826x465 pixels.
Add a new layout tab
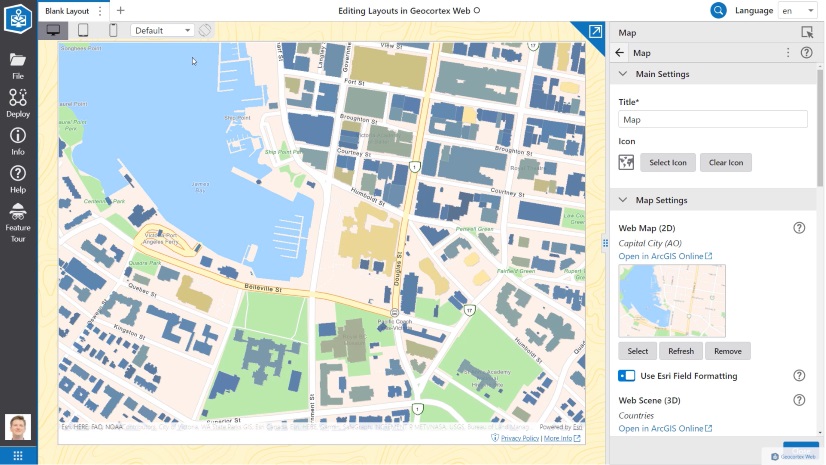pyautogui.click(x=120, y=10)
